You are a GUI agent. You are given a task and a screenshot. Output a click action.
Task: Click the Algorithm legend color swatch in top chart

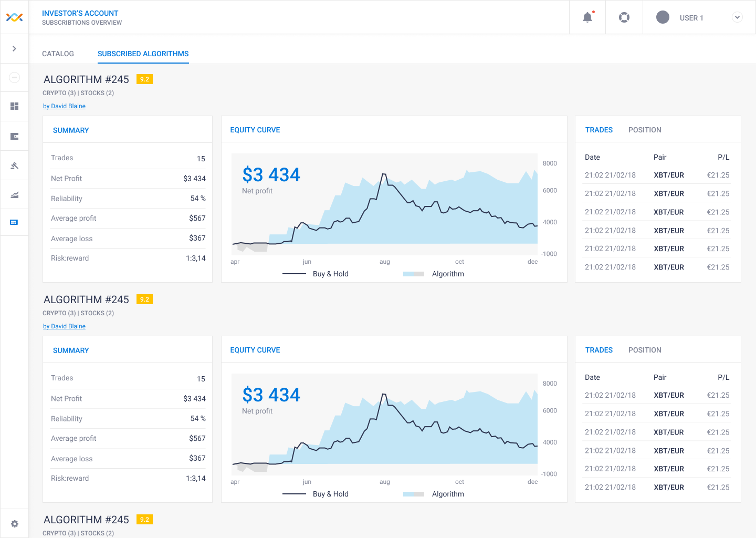414,274
